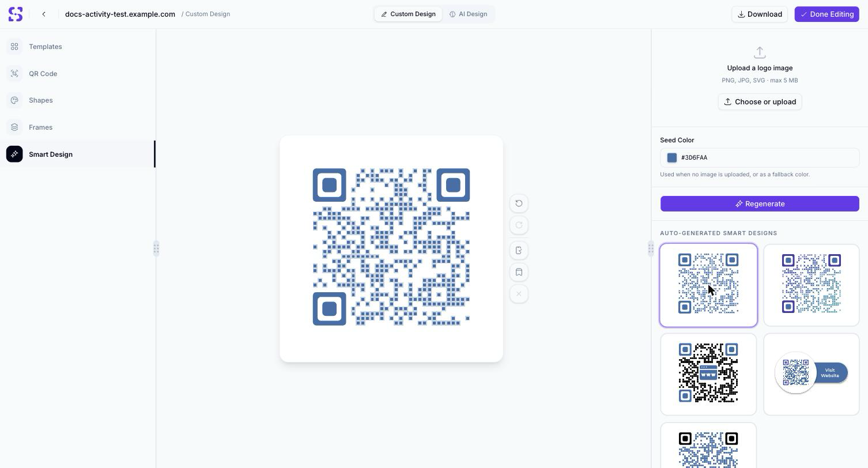Click the edit-note icon beside the canvas
Viewport: 868px width, 468px height.
[519, 250]
